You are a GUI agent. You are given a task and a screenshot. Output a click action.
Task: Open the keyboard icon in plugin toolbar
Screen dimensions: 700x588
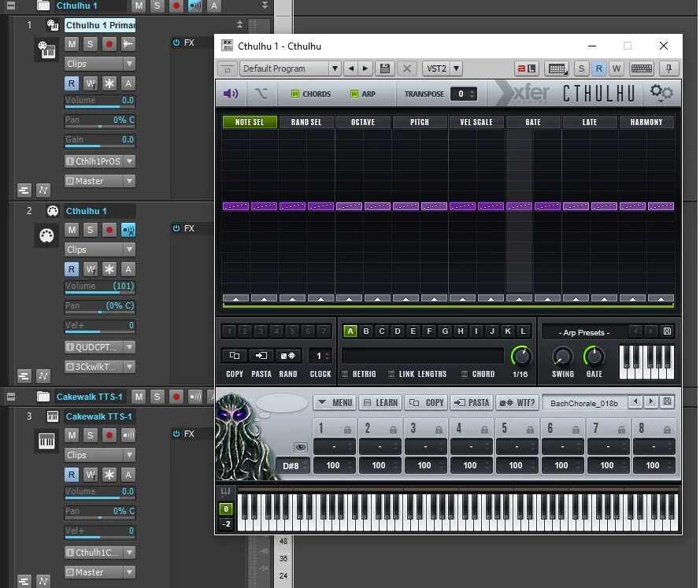point(642,68)
